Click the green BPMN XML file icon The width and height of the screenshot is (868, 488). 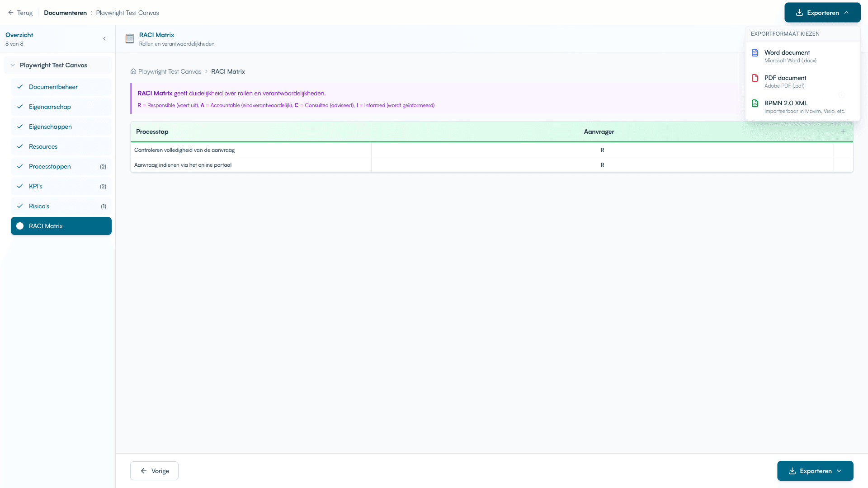click(x=755, y=103)
